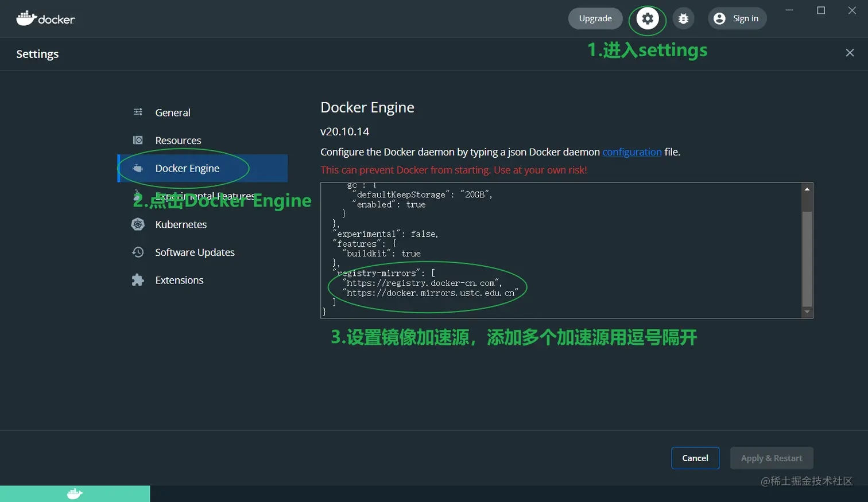The width and height of the screenshot is (868, 502).
Task: Open the Extensions settings section
Action: tap(202, 280)
